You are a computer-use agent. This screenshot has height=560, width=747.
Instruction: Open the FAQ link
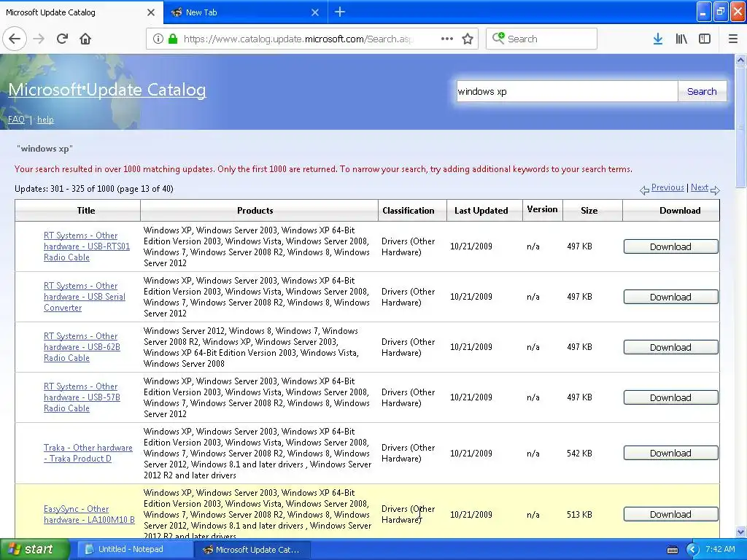[16, 120]
